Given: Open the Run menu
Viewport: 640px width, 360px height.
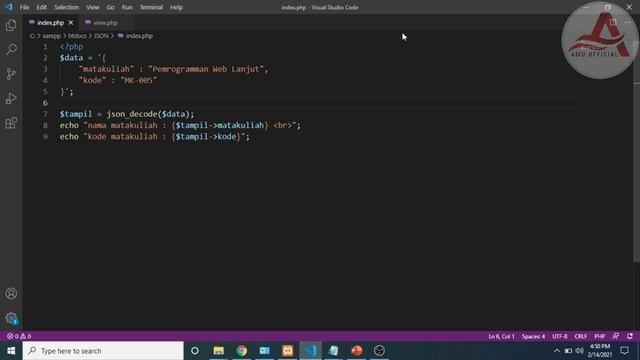Looking at the screenshot, I should (127, 7).
